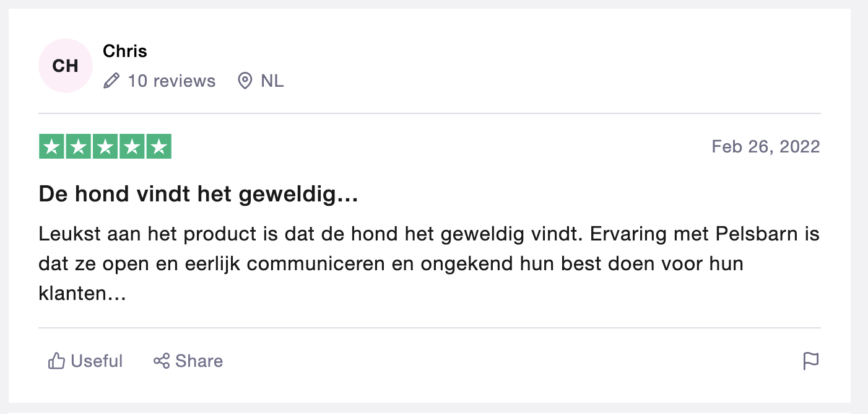
Task: Click the first green rating star
Action: tap(51, 147)
